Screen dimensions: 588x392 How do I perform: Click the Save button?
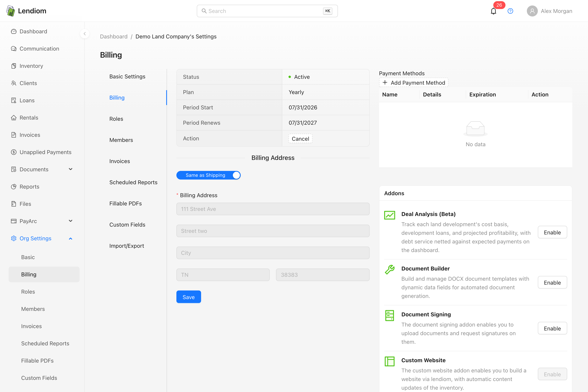[189, 297]
